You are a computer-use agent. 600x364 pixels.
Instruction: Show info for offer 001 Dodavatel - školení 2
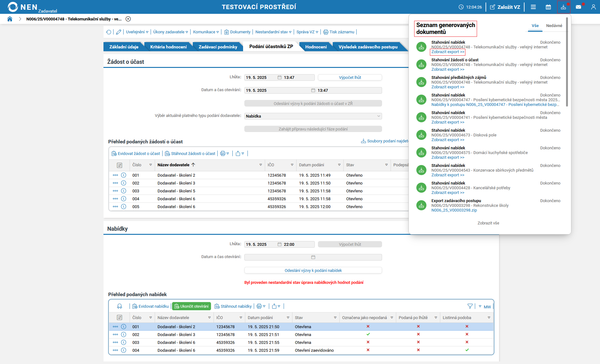(124, 327)
